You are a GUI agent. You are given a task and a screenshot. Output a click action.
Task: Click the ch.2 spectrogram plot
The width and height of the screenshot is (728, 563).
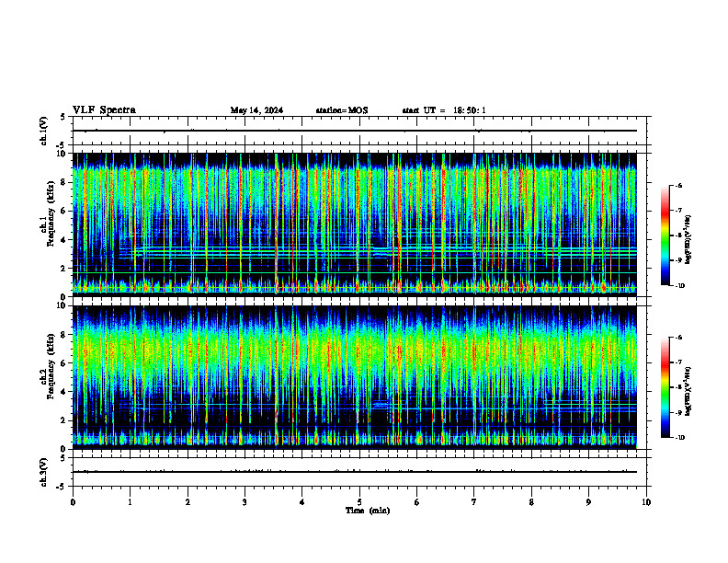355,377
